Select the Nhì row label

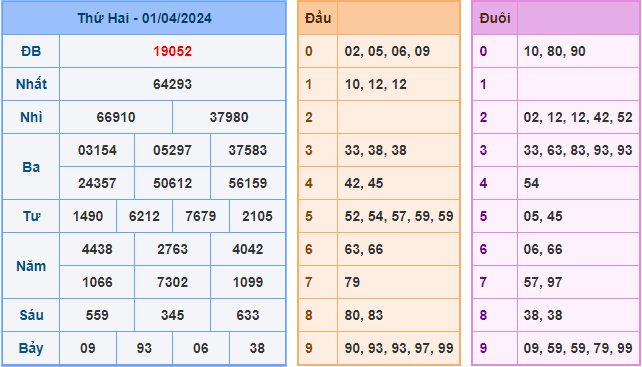pyautogui.click(x=31, y=118)
